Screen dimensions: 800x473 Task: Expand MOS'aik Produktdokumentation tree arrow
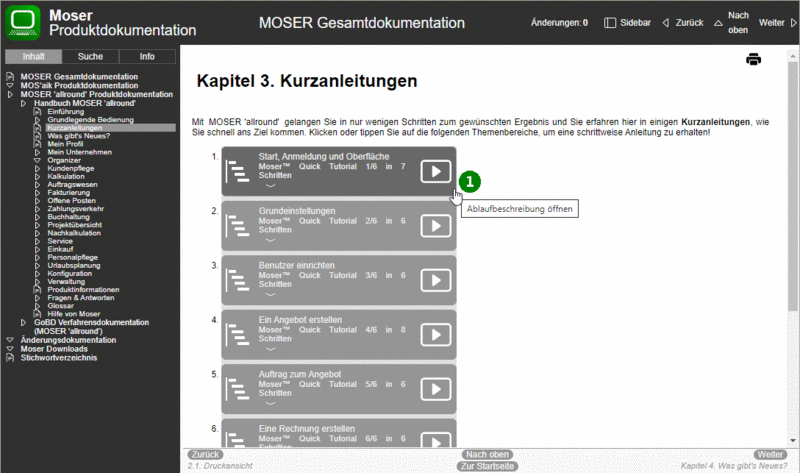(10, 86)
